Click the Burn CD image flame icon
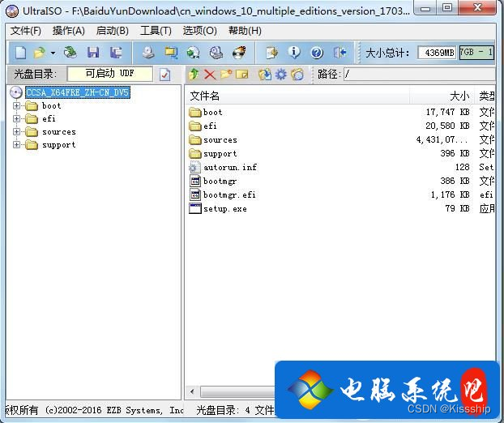This screenshot has width=504, height=423. 239,53
